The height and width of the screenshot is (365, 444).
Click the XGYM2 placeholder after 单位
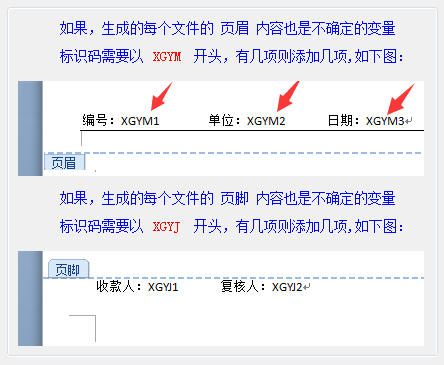(266, 121)
